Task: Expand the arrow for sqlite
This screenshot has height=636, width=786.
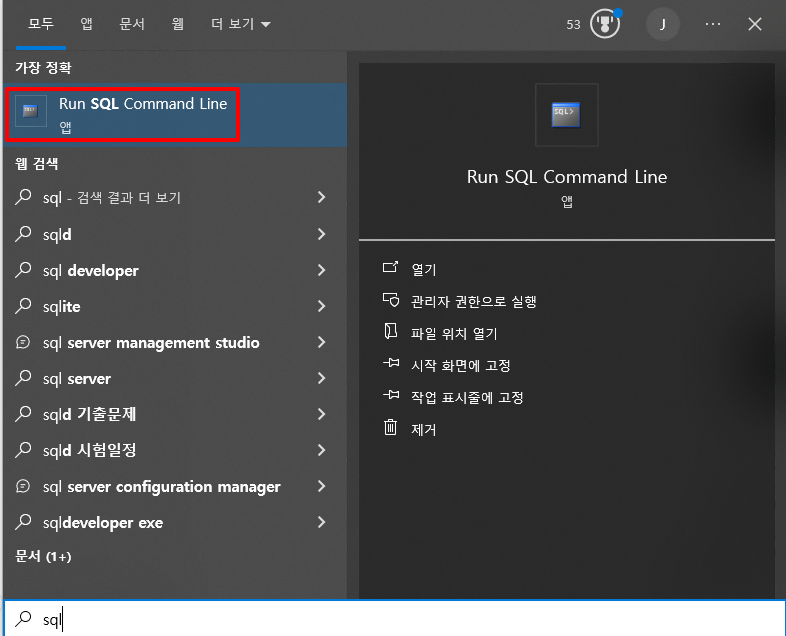Action: [x=321, y=306]
